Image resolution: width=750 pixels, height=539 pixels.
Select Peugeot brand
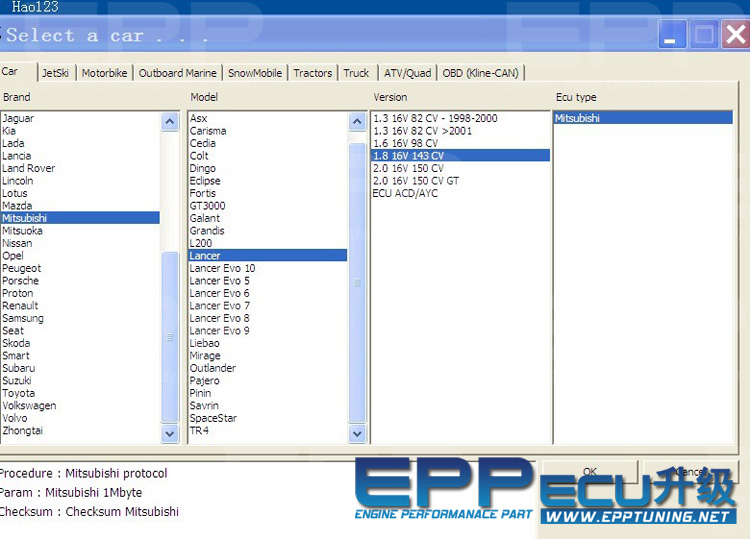[80, 268]
